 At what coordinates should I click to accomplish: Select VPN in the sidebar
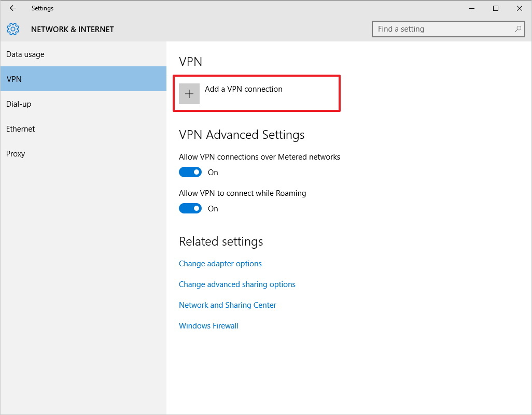pyautogui.click(x=83, y=79)
